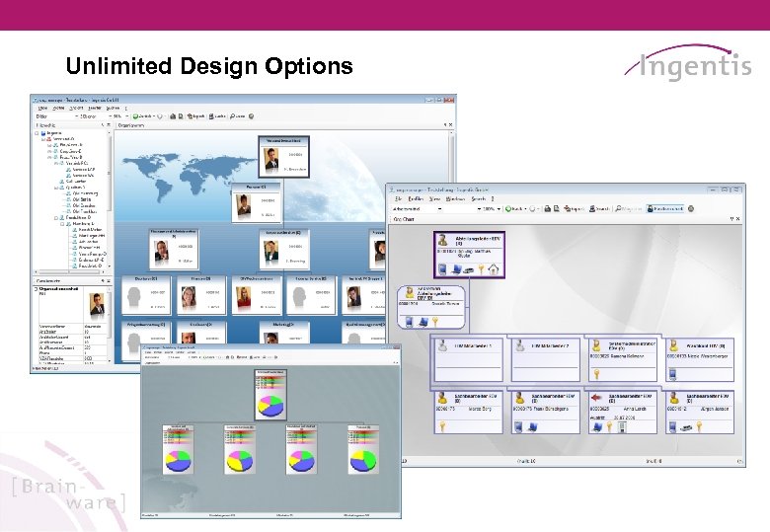Open Back history dropdown arrow in Org Chart window

(x=525, y=208)
